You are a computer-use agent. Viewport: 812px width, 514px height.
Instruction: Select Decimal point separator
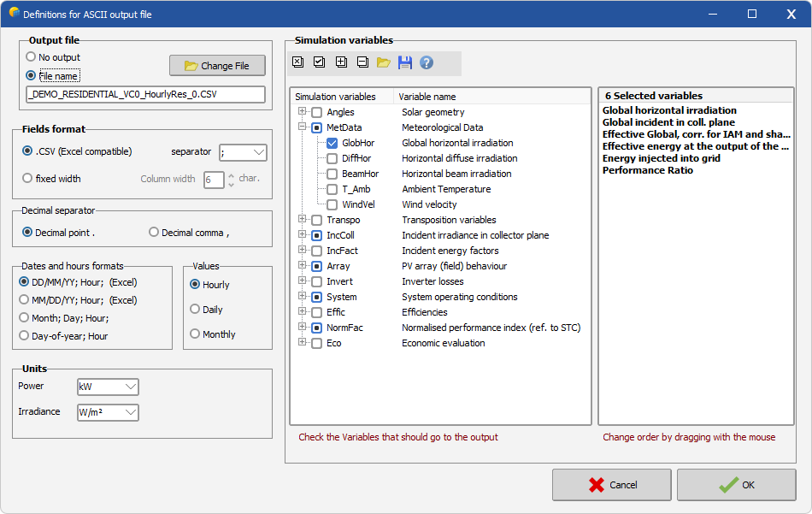27,232
